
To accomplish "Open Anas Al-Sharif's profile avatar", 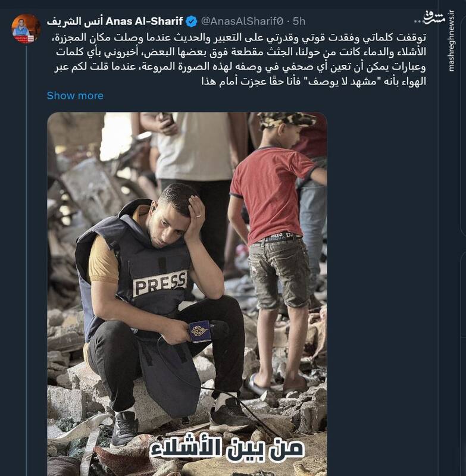I will click(x=26, y=29).
